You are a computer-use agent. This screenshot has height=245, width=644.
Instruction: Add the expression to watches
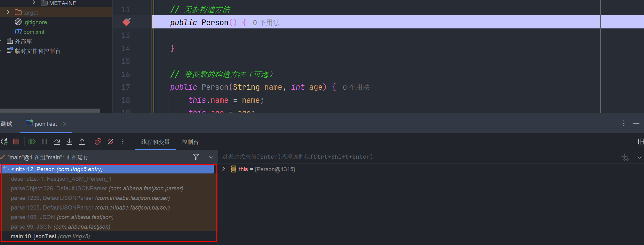(x=625, y=157)
